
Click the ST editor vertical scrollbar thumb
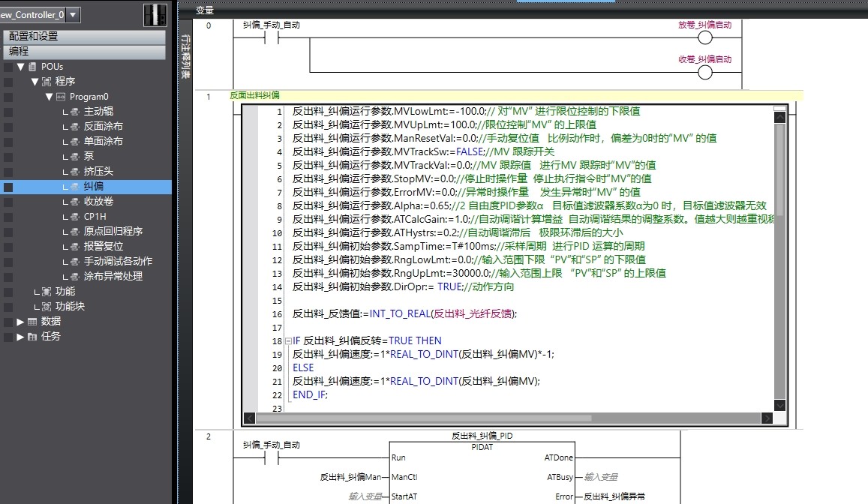[x=779, y=169]
